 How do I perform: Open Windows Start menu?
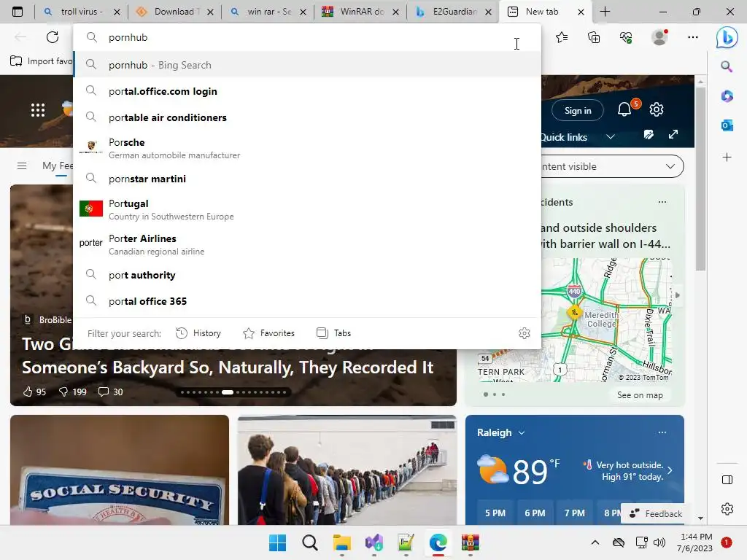tap(277, 542)
